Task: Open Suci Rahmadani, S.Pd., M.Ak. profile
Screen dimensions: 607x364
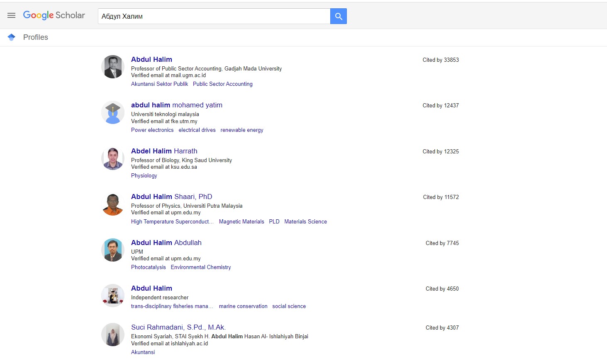Action: (178, 327)
